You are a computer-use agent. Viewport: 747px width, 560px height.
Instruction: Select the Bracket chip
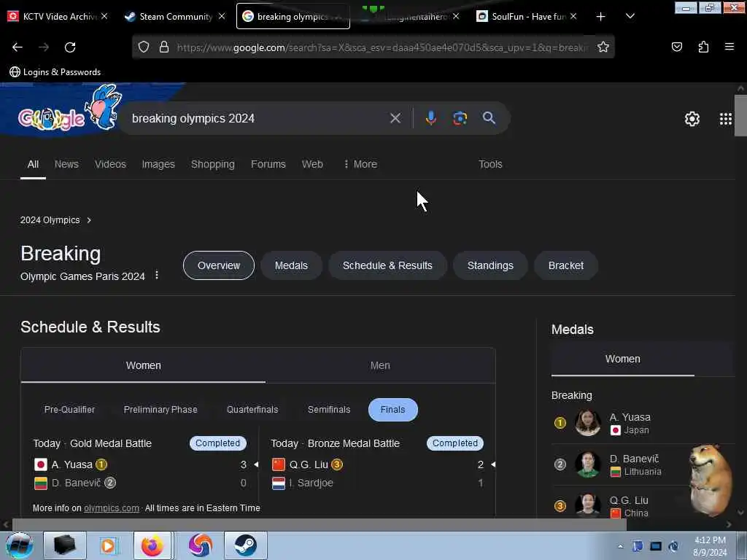click(565, 265)
